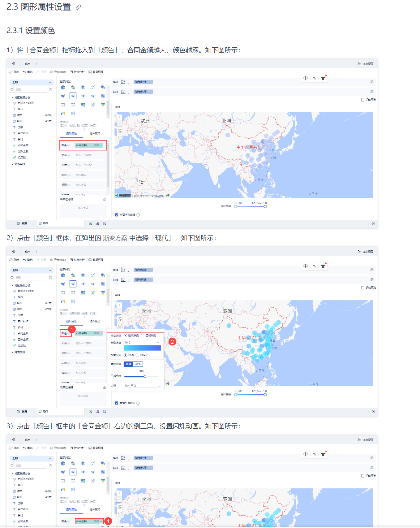This screenshot has height=528, width=420.
Task: Open the 全部 dropdown in first screenshot
Action: [x=32, y=82]
